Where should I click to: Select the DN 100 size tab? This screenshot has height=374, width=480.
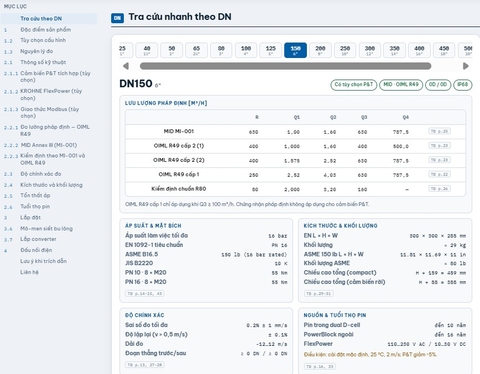pyautogui.click(x=246, y=50)
